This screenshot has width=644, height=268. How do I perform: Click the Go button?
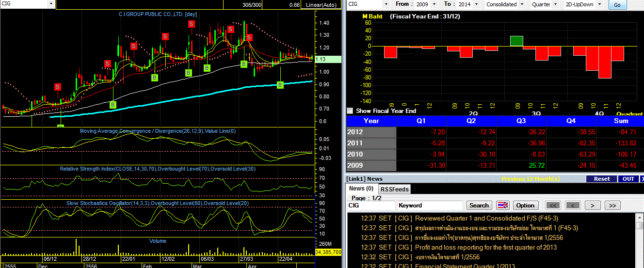(x=617, y=5)
